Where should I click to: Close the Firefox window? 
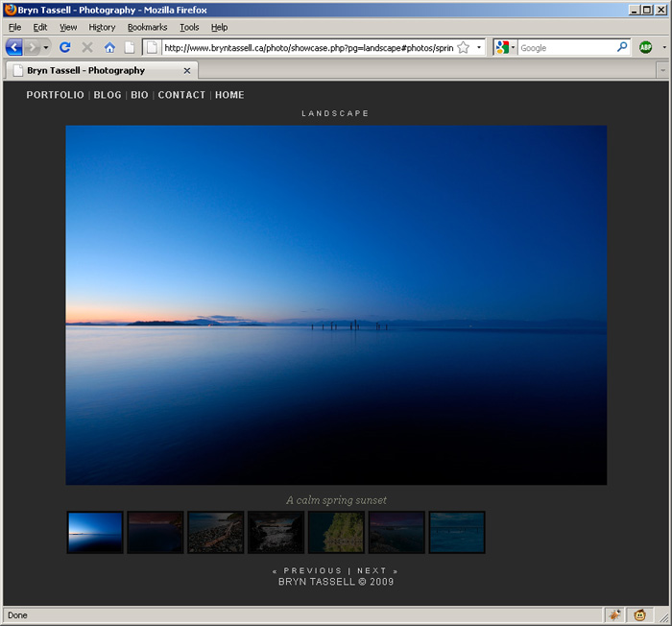coord(660,10)
